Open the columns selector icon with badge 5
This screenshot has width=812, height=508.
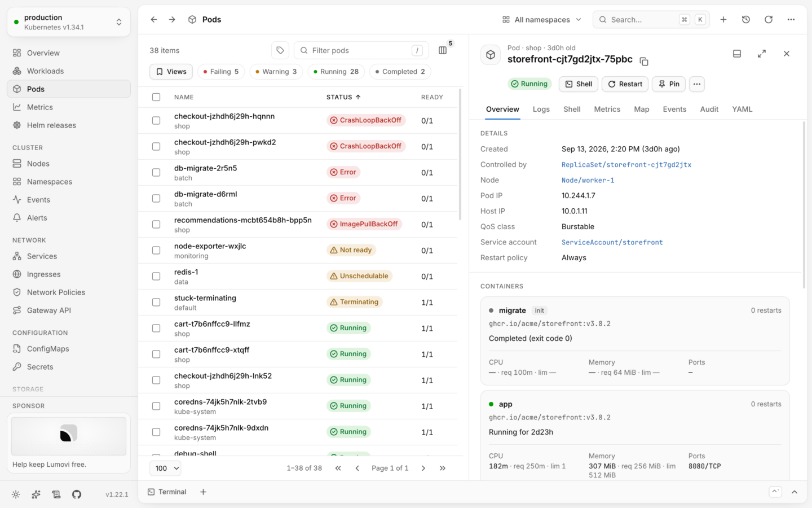(443, 50)
